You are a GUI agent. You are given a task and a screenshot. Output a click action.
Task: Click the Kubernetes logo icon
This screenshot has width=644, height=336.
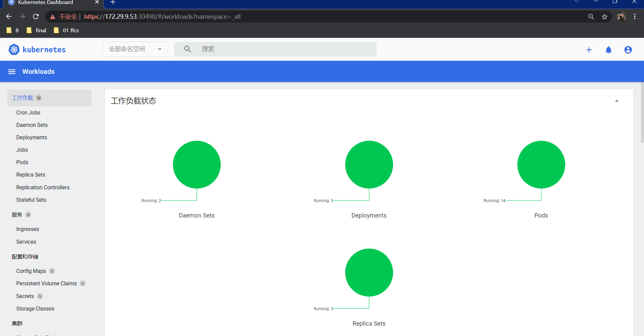coord(14,50)
